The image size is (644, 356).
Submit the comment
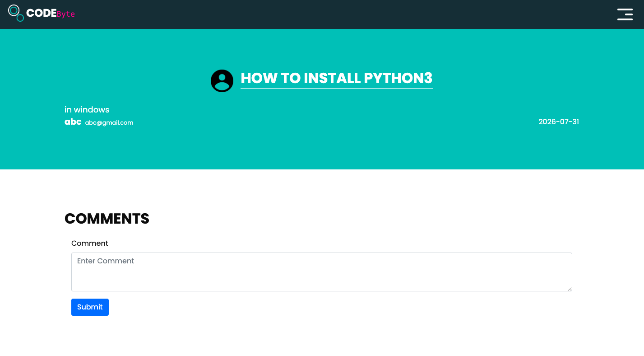pos(90,307)
